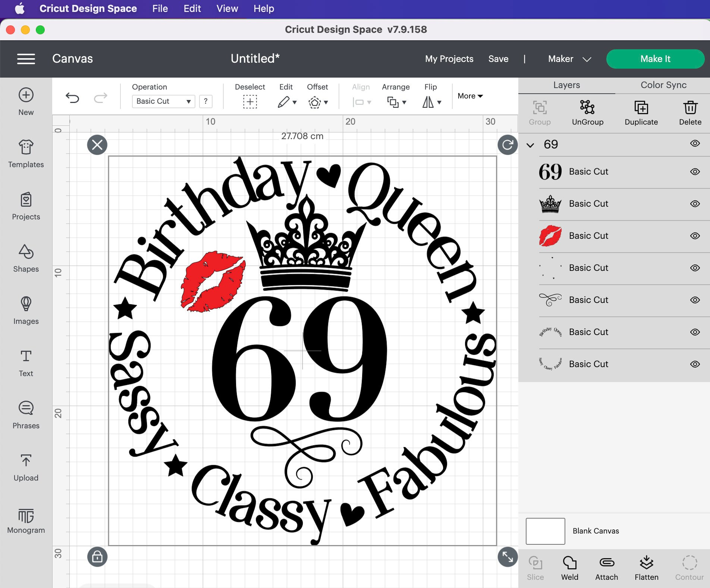Open My Projects
This screenshot has width=710, height=588.
(449, 59)
